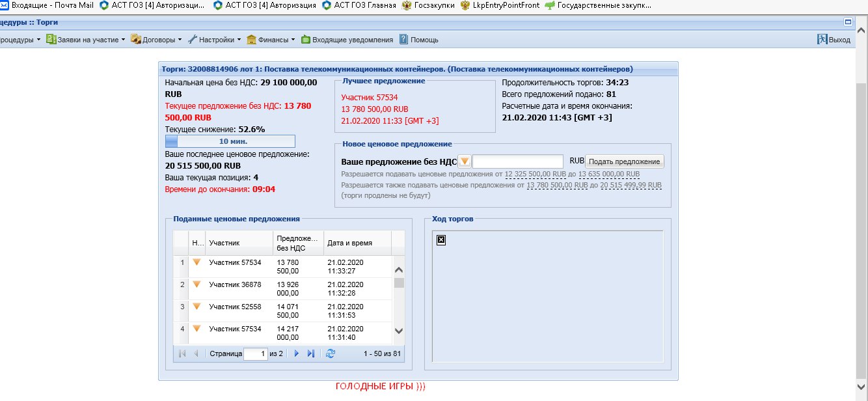Click the price step arrow next to Ваше предложение

465,161
